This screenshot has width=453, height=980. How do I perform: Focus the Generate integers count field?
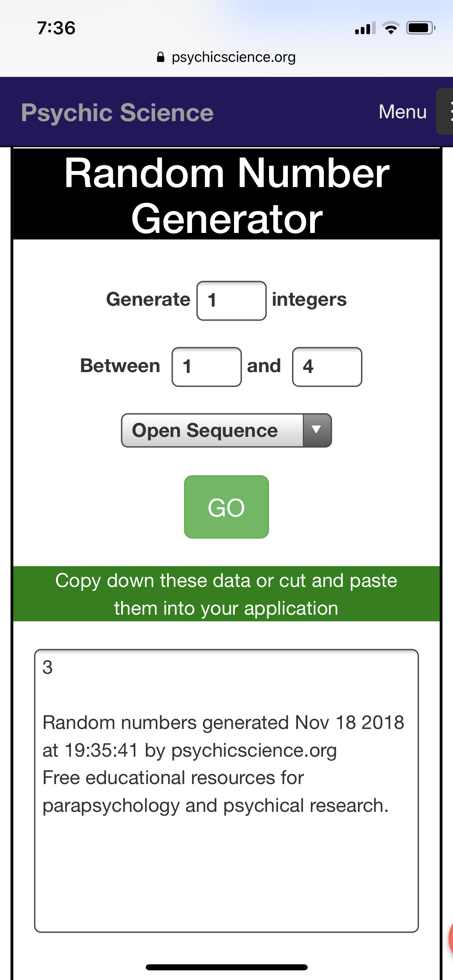click(232, 301)
